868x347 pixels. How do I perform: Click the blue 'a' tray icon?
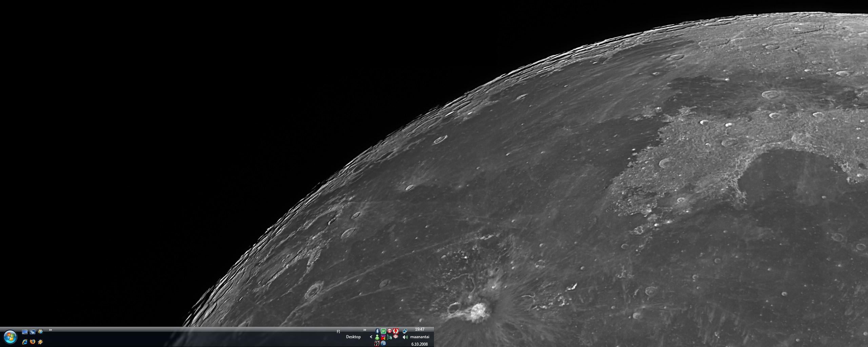click(x=383, y=343)
